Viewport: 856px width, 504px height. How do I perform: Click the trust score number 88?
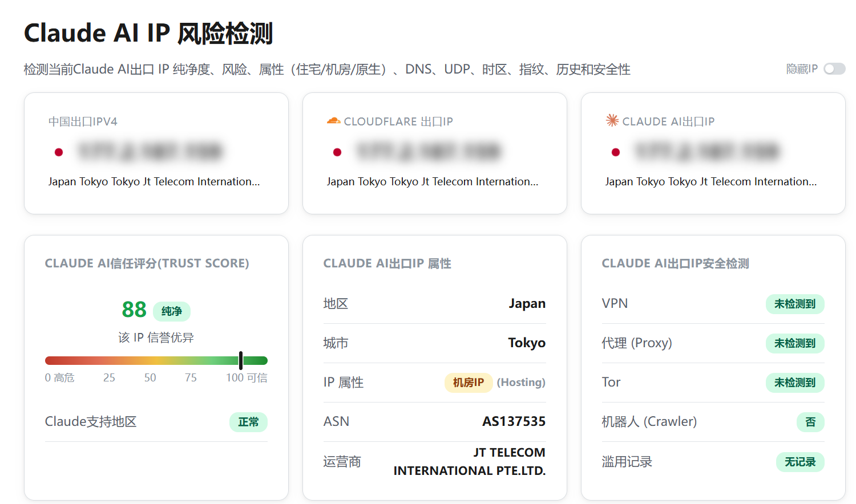134,310
